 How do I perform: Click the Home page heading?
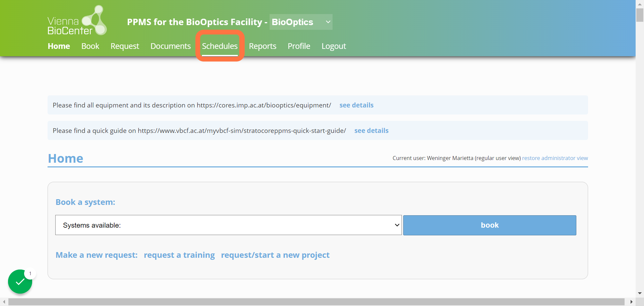(x=66, y=158)
